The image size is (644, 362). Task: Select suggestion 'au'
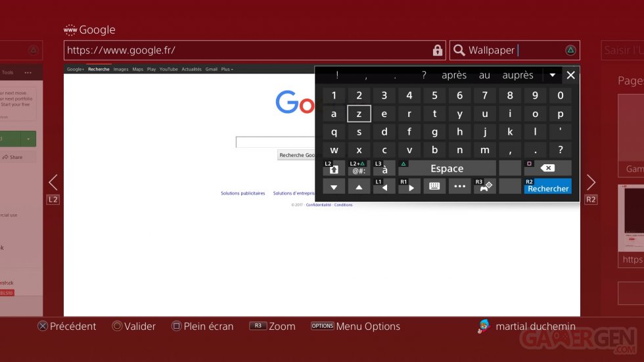484,75
